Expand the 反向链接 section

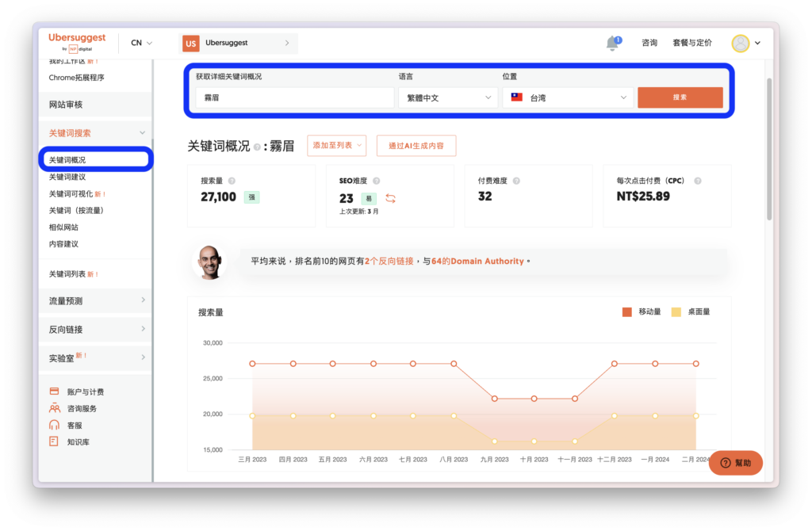coord(143,329)
